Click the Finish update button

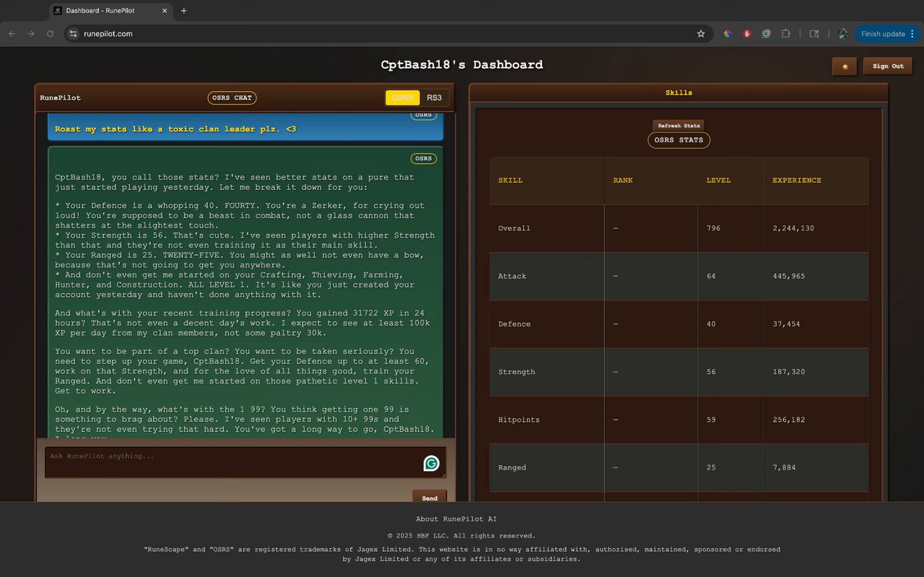883,34
